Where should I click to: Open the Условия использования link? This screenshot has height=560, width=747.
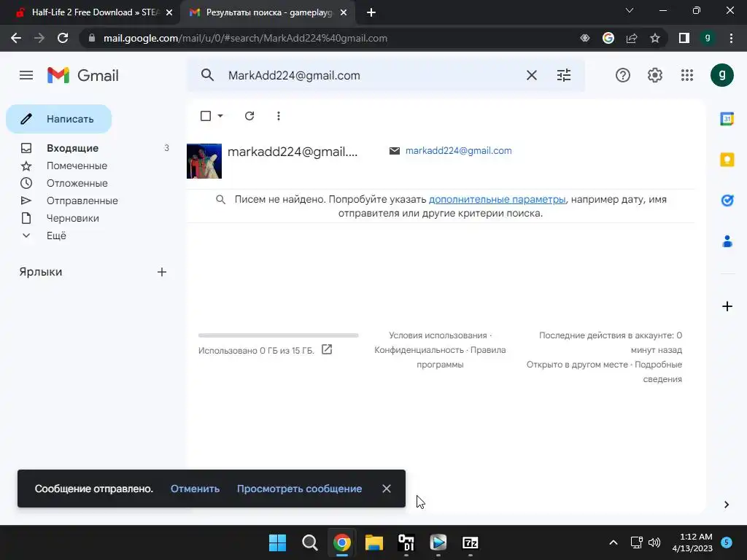point(438,335)
